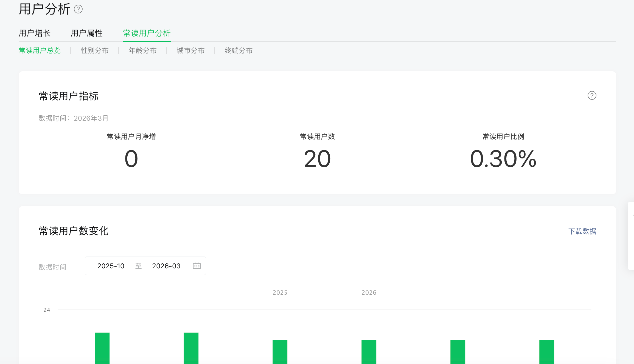Click the first green bar in chart
The width and height of the screenshot is (634, 364).
point(102,348)
